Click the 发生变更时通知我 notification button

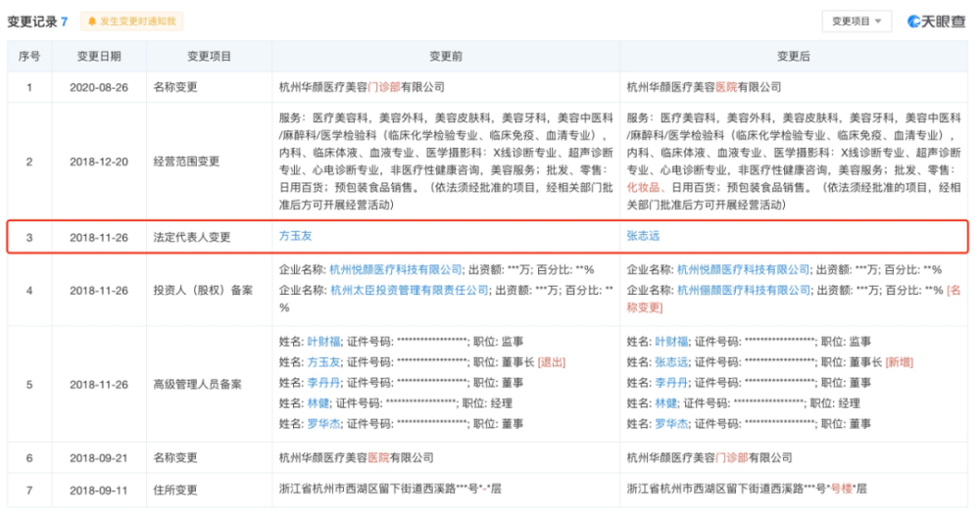click(132, 22)
